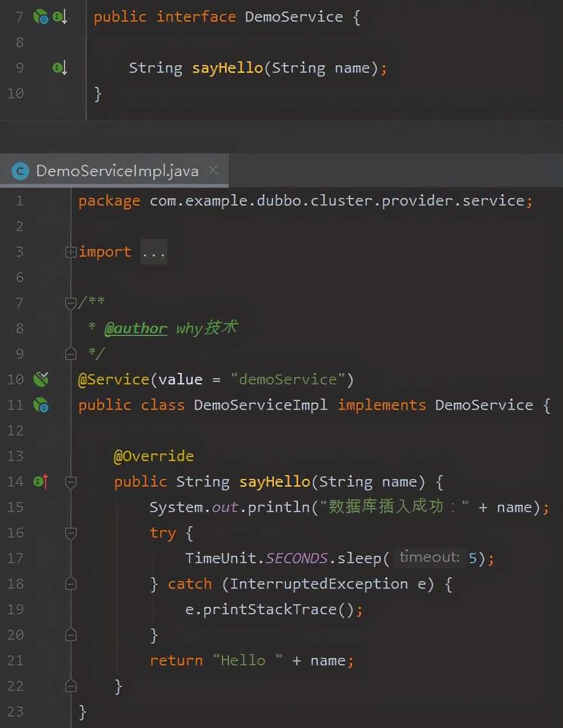Click the "demoService" string value

287,380
